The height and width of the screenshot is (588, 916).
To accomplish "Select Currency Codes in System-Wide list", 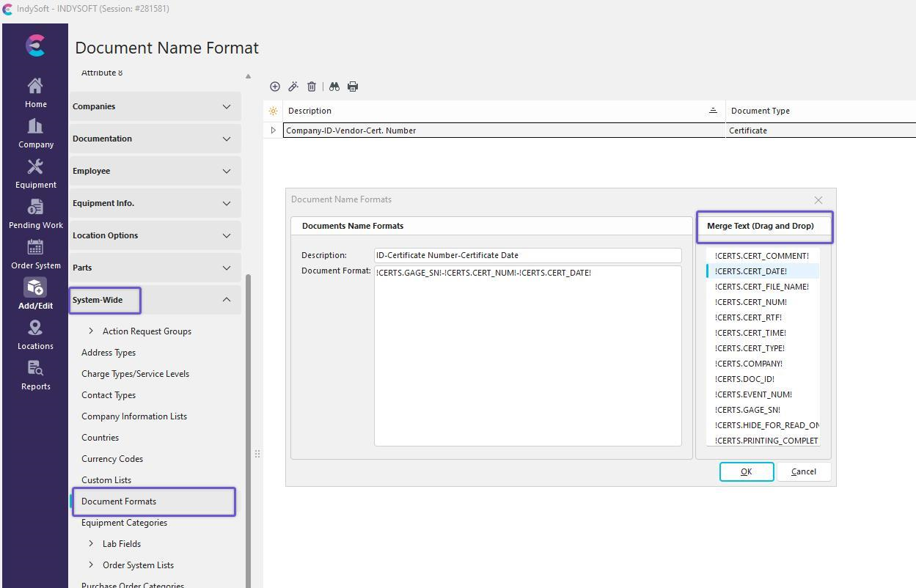I will (112, 459).
